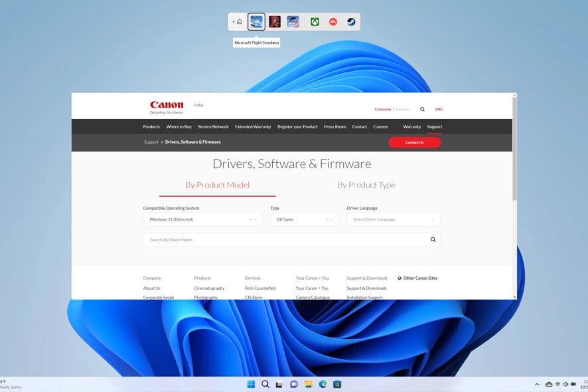Click Your Canon + You footer link
Viewport: 588px width, 392px height.
coord(312,288)
